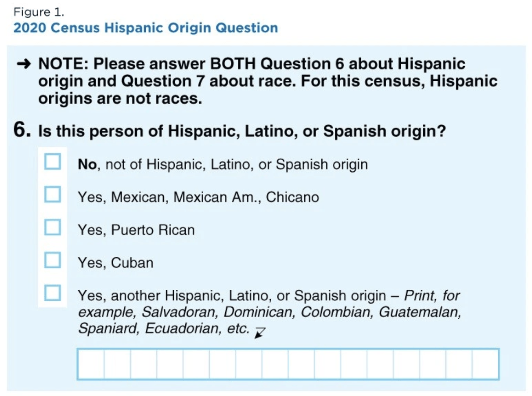
Task: Mark the Cuban checkbox
Action: point(53,260)
